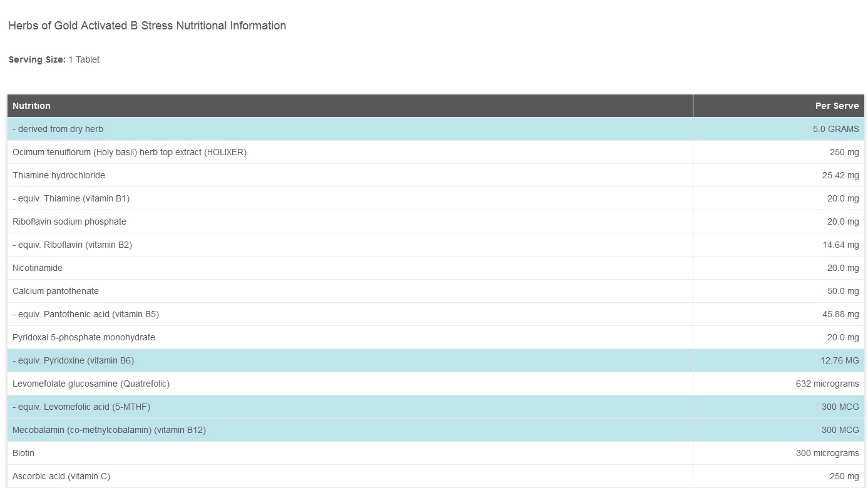The image size is (868, 488).
Task: Select 'Mecobalamin (co-methylcobalamin) (vitamin B12)' row
Action: (x=436, y=430)
